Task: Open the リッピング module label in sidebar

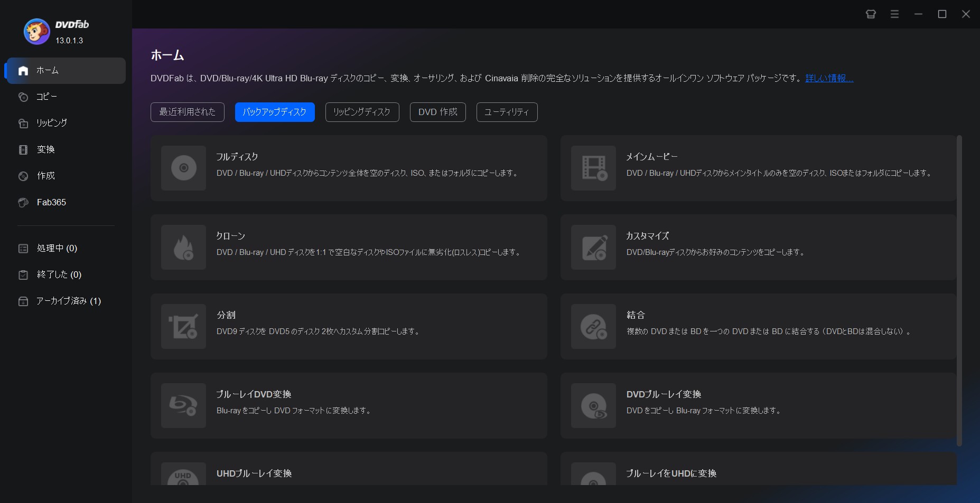Action: pos(52,123)
